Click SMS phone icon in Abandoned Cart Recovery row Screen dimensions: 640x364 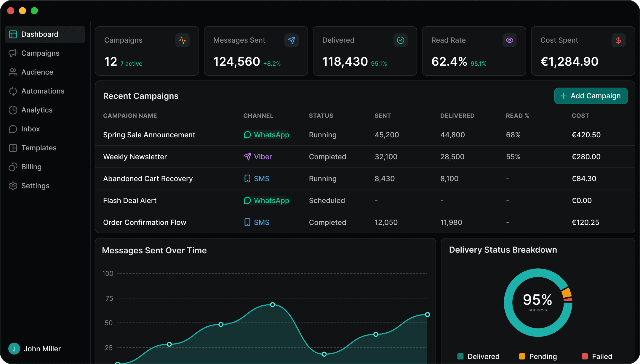[x=247, y=179]
